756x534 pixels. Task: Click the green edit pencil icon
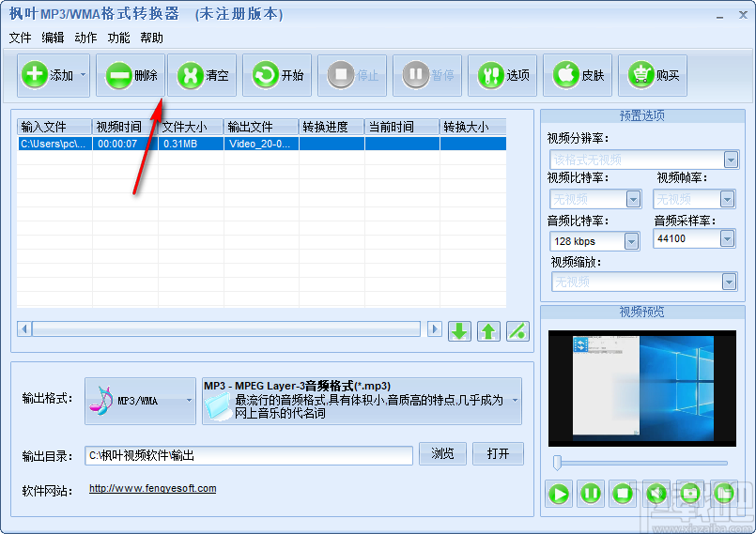click(517, 331)
